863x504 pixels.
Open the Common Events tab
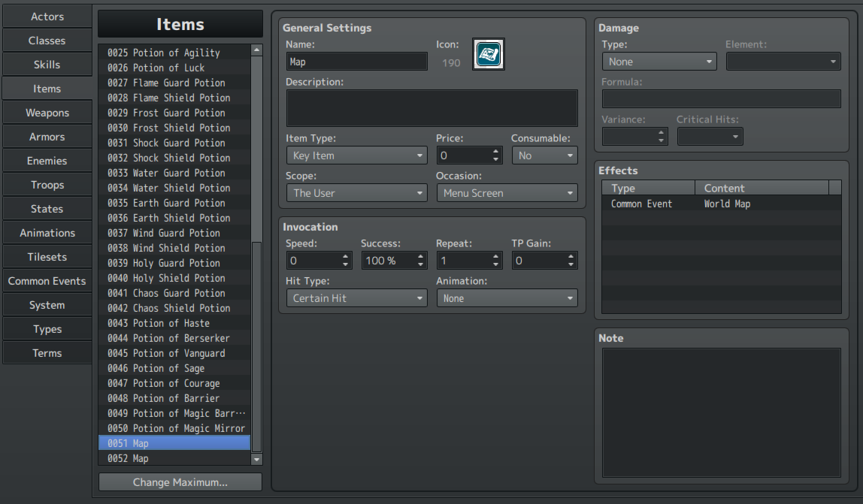pyautogui.click(x=47, y=281)
